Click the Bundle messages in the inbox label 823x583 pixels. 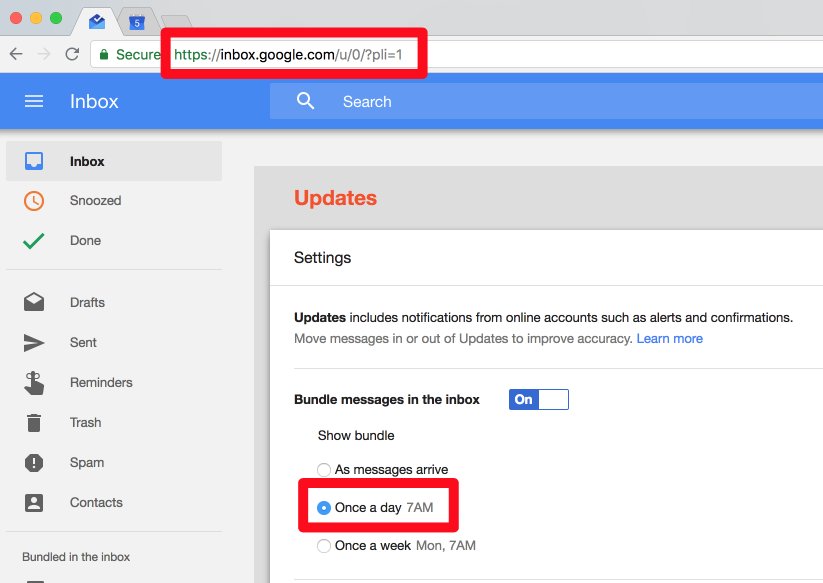point(387,399)
